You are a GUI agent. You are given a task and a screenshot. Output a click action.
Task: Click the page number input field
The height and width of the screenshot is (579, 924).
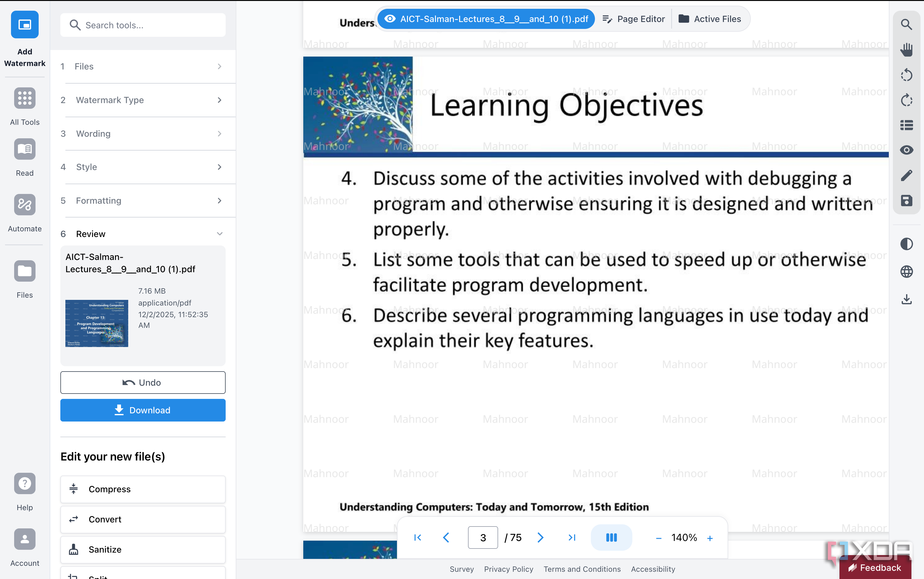[x=483, y=537]
